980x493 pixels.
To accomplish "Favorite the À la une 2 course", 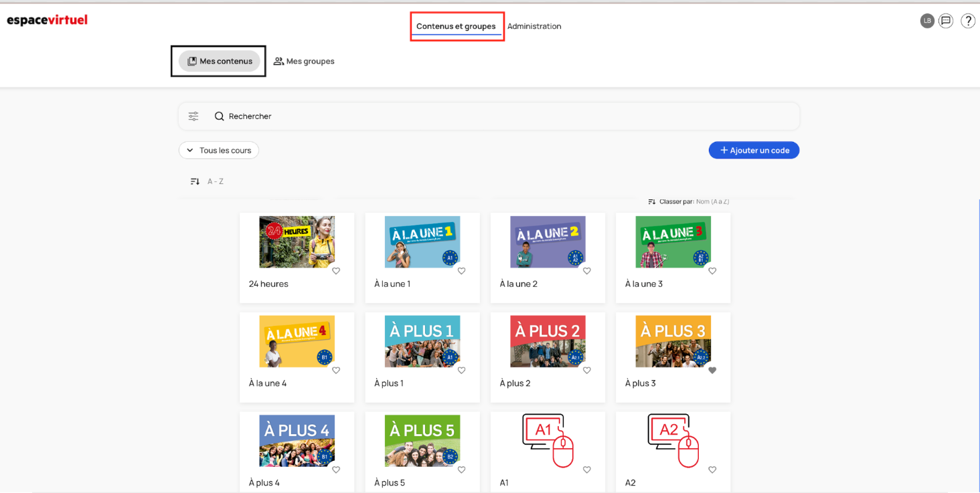I will (587, 271).
